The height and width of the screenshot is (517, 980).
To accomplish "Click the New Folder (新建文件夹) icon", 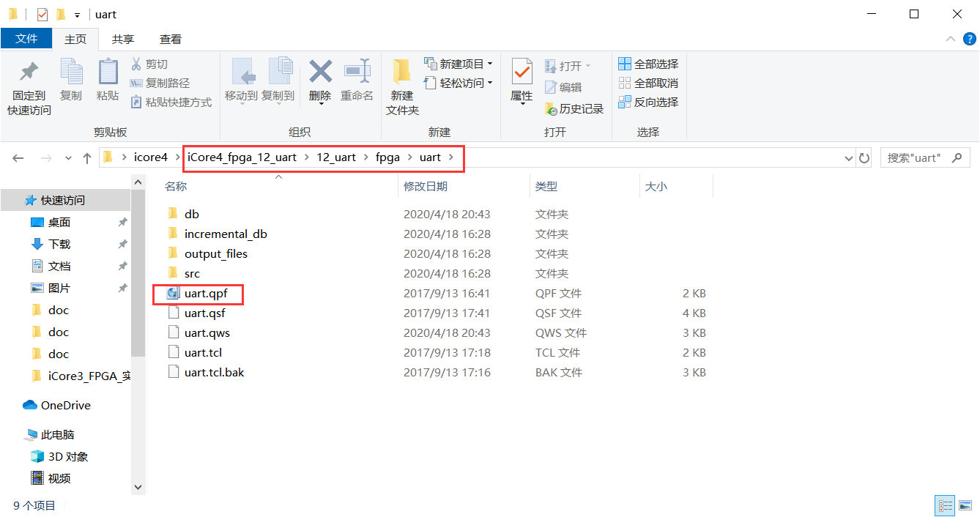I will click(x=401, y=73).
